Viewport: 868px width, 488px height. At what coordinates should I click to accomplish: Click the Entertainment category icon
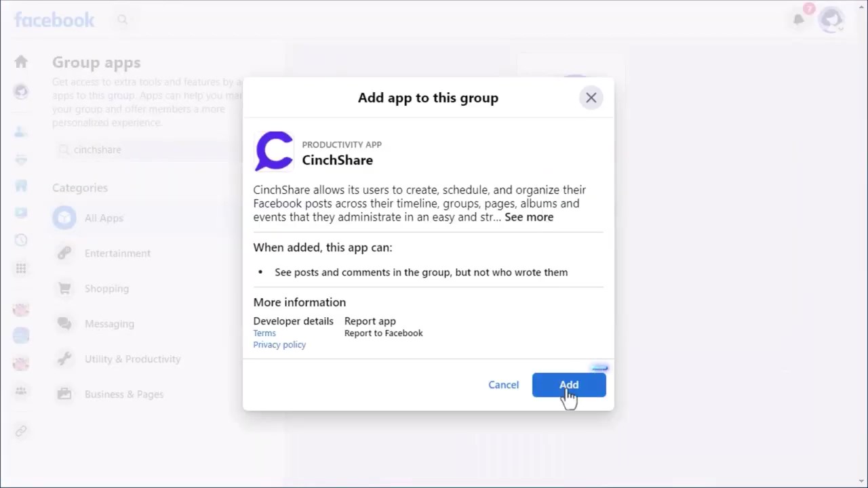(x=64, y=253)
